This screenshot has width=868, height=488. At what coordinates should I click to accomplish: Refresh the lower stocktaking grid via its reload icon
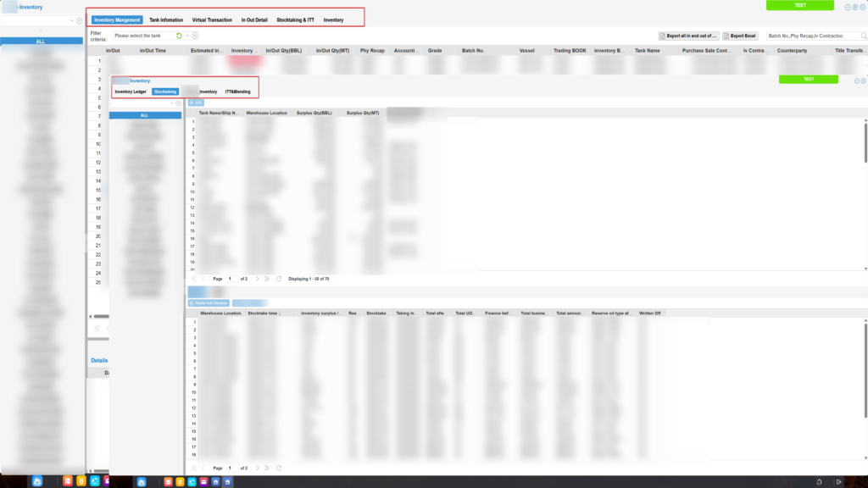tap(278, 467)
